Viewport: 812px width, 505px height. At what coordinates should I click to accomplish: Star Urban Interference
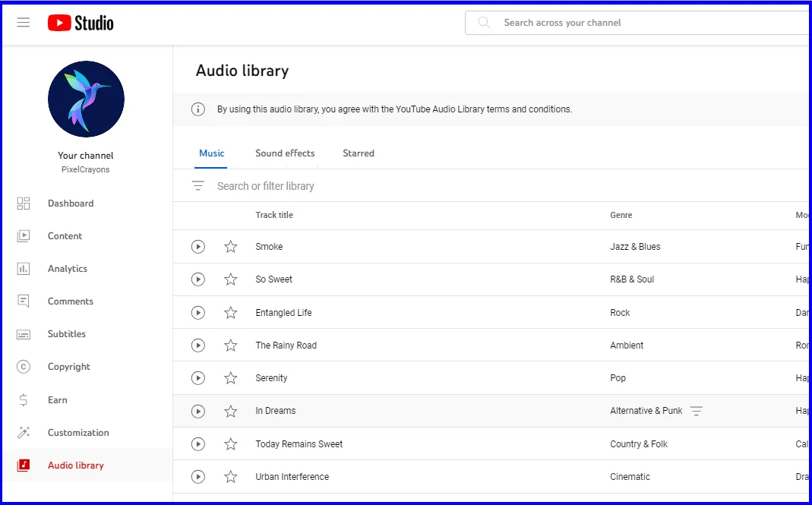(x=230, y=476)
